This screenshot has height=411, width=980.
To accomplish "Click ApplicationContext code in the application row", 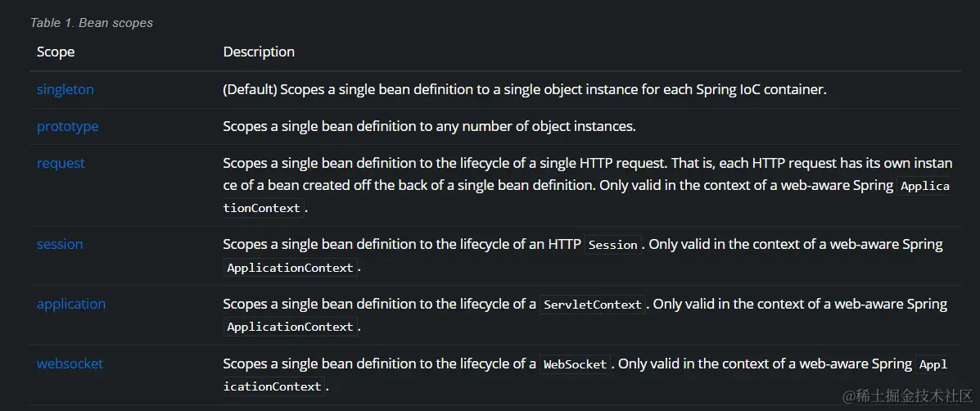I will point(291,327).
